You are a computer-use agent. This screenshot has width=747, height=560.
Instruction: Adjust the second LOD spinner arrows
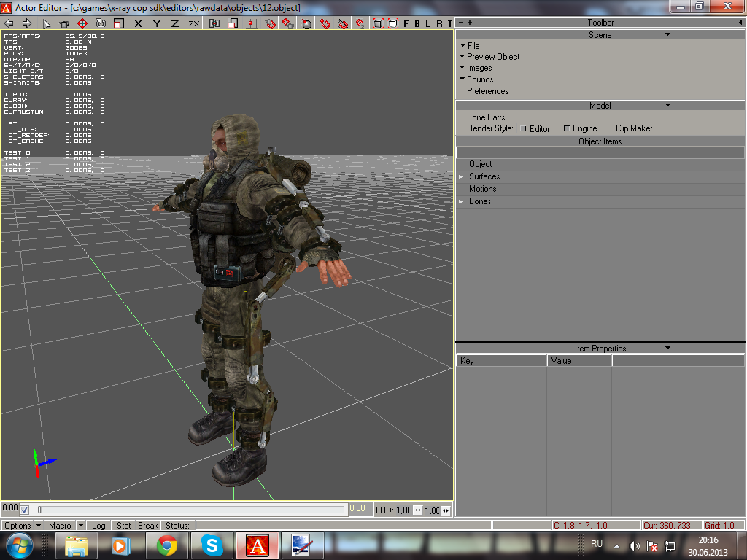(x=446, y=510)
